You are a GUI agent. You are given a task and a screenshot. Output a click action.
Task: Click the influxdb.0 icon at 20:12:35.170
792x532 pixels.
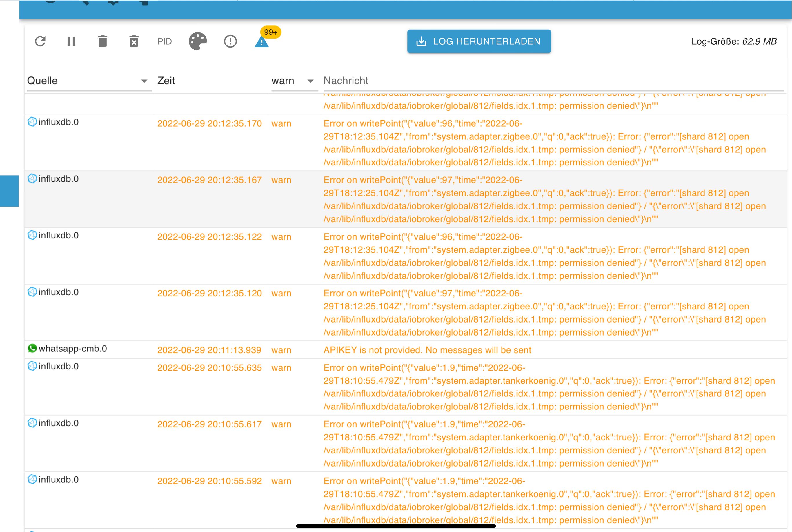[x=32, y=122]
